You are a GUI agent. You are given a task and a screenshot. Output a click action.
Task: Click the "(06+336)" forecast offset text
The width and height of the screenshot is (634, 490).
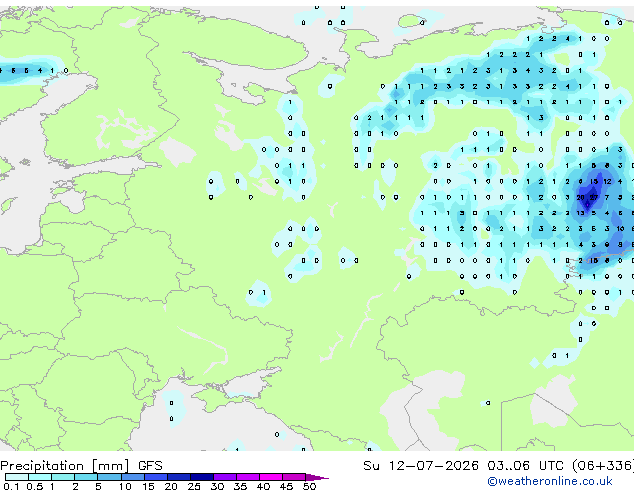point(603,466)
